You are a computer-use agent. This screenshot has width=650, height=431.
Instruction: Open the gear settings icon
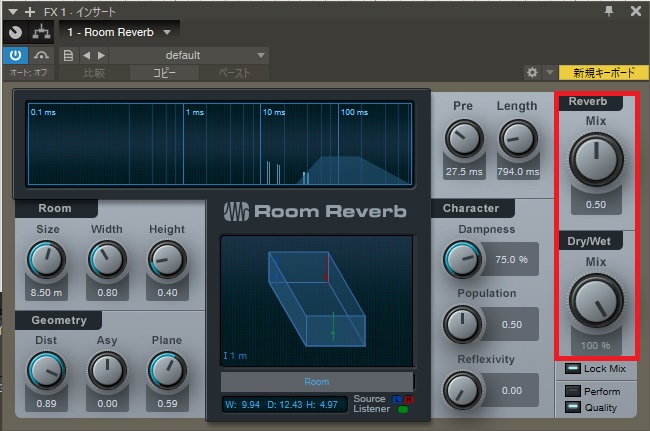click(x=532, y=73)
